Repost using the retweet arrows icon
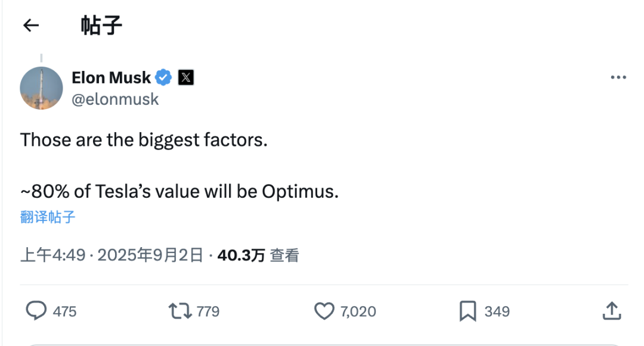 coord(180,311)
